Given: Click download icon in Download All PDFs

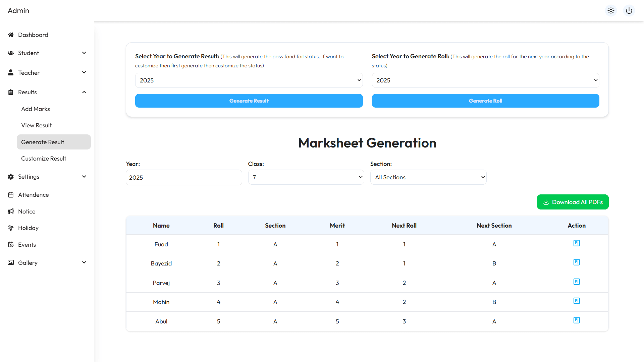Looking at the screenshot, I should [546, 202].
